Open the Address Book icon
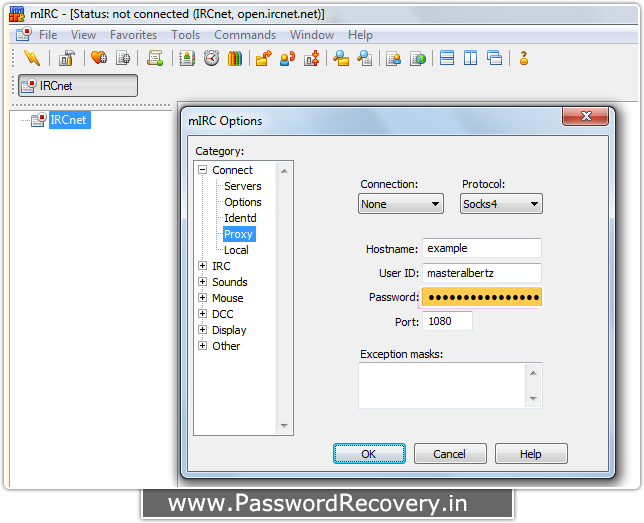The image size is (644, 523). [x=187, y=58]
